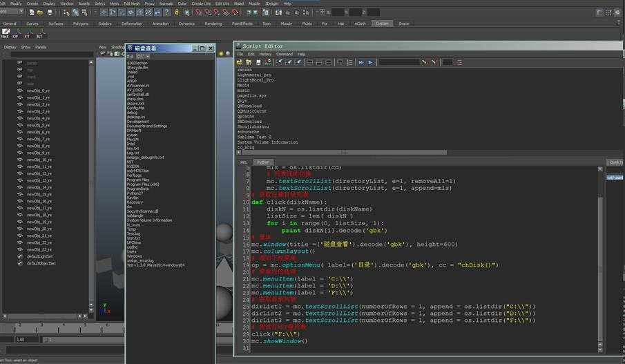The width and height of the screenshot is (625, 364).
Task: Select newObj_0_re in the Outliner
Action: click(38, 91)
